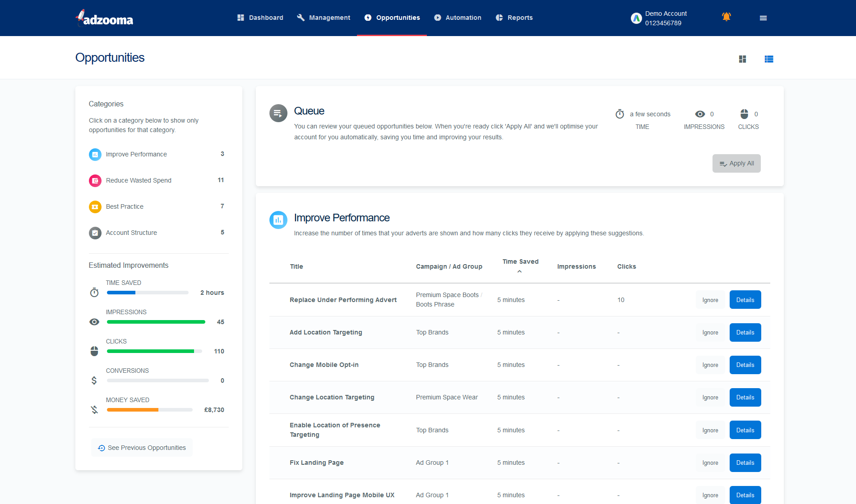This screenshot has width=856, height=504.
Task: Go to the Automation tab
Action: (458, 18)
